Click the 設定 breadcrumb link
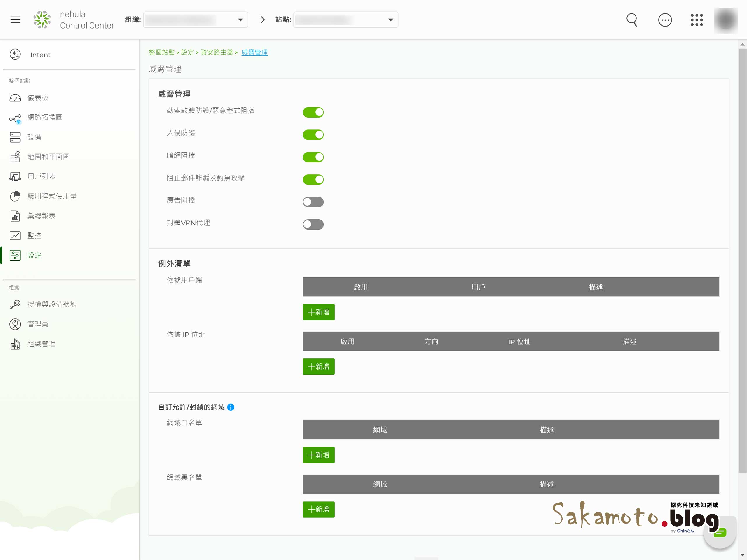 pos(188,52)
